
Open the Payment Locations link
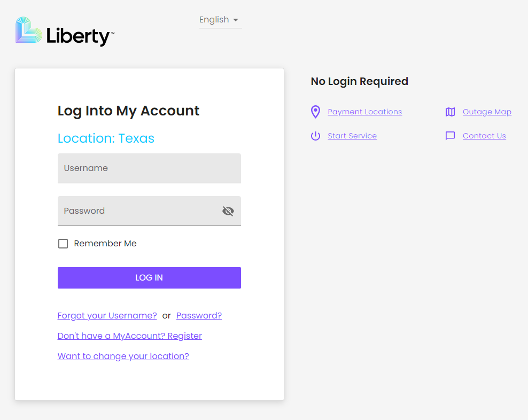pos(364,112)
